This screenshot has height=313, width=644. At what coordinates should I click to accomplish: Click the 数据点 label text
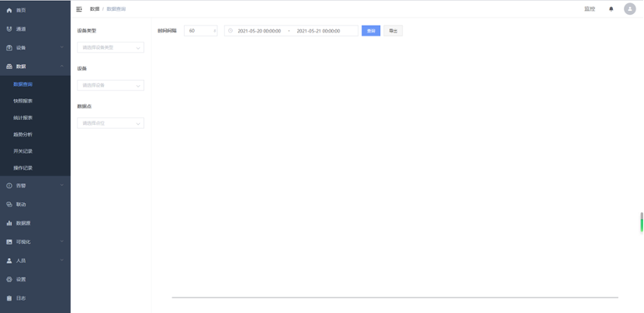click(x=85, y=106)
